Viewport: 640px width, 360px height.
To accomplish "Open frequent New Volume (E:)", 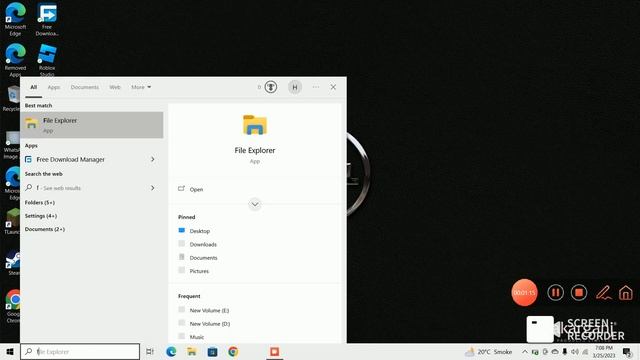I will tap(204, 310).
